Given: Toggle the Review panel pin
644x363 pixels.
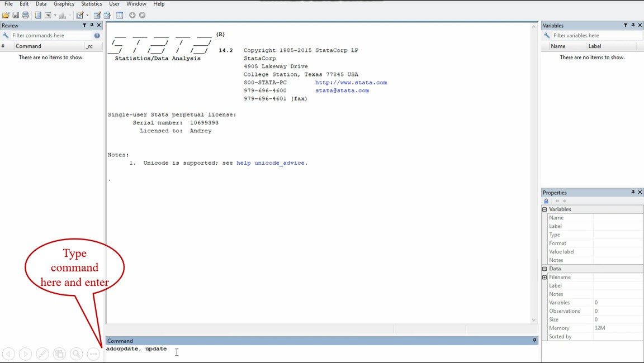Looking at the screenshot, I should (x=92, y=26).
